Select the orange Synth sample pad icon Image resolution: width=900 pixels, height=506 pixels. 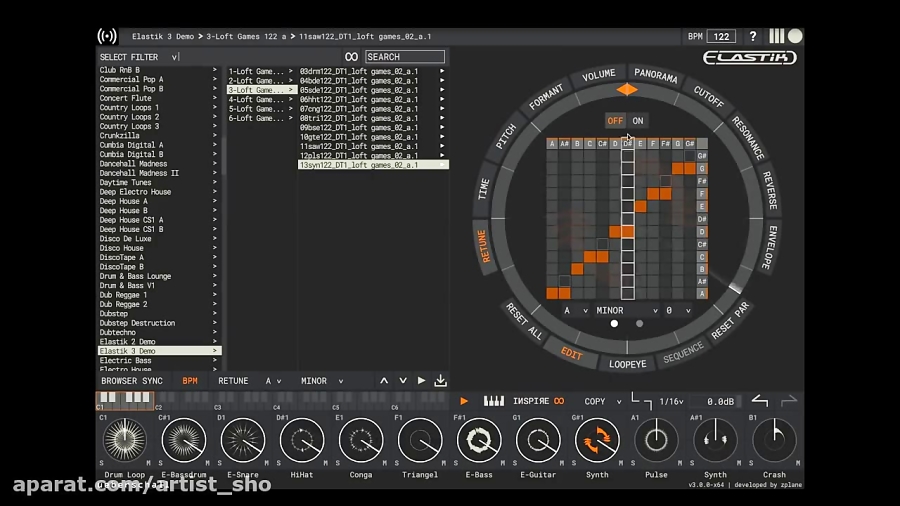597,440
